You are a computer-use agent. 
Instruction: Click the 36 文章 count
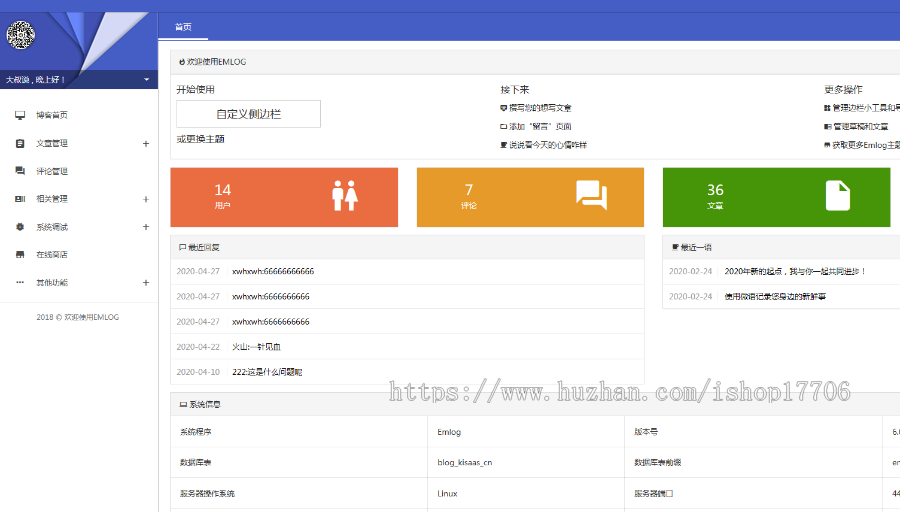click(x=715, y=190)
